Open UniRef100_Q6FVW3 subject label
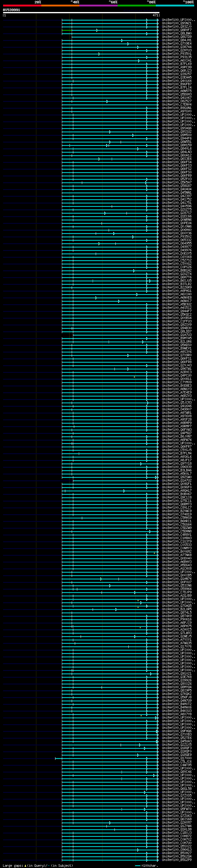The width and height of the screenshot is (197, 868). 177,430
